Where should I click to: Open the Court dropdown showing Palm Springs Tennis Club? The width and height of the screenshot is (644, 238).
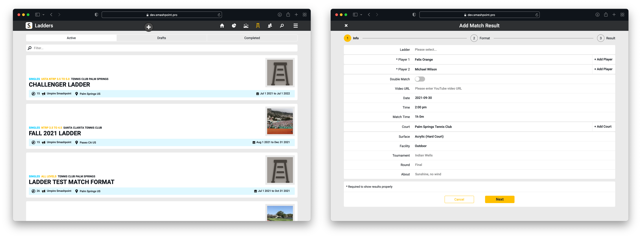468,127
